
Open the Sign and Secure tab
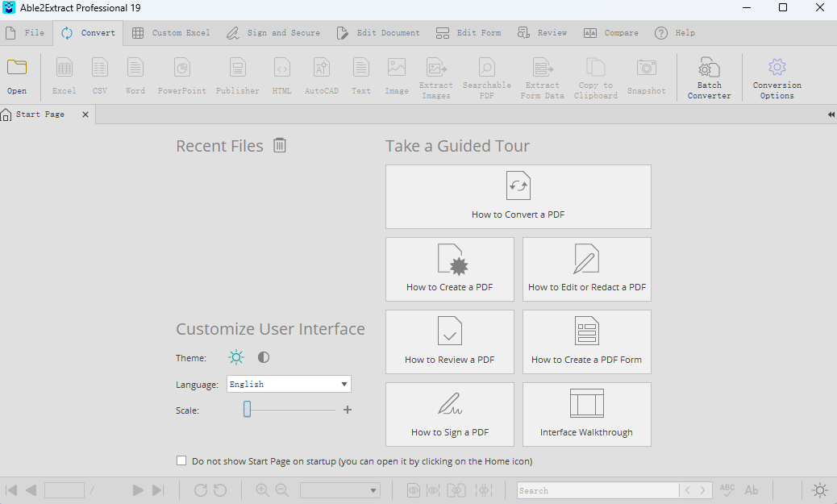pos(273,33)
